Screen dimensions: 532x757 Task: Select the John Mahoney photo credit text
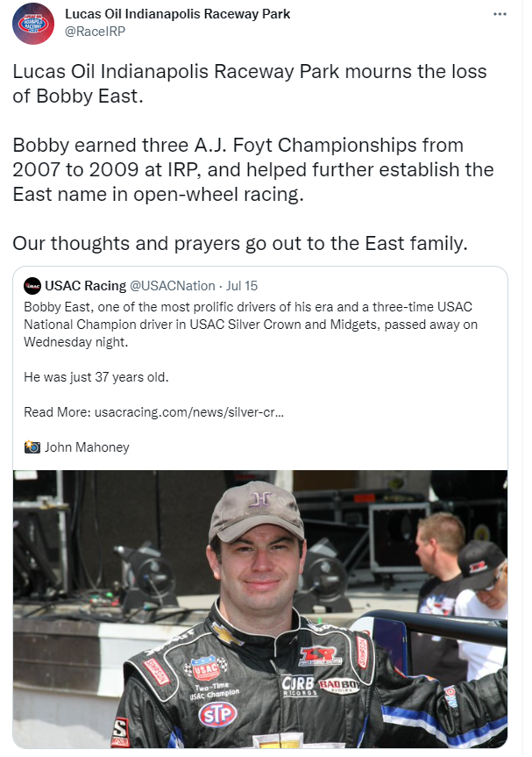87,447
